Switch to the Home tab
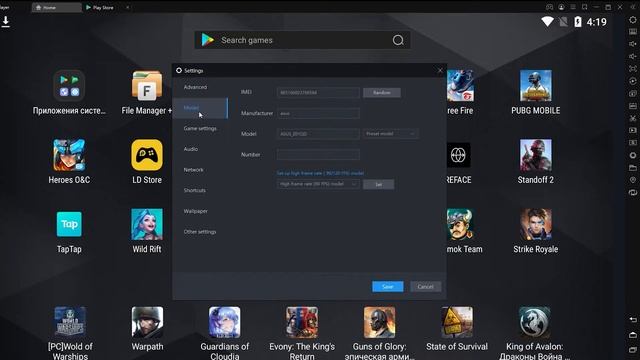The width and height of the screenshot is (640, 360). [56, 7]
